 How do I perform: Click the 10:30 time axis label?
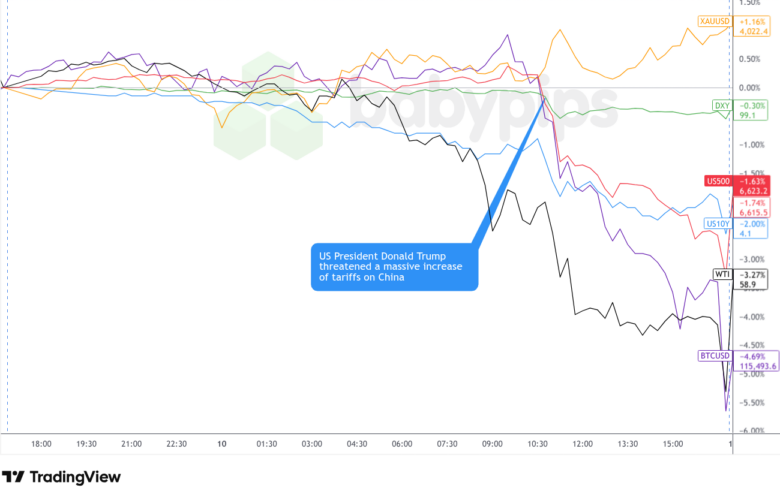(537, 443)
